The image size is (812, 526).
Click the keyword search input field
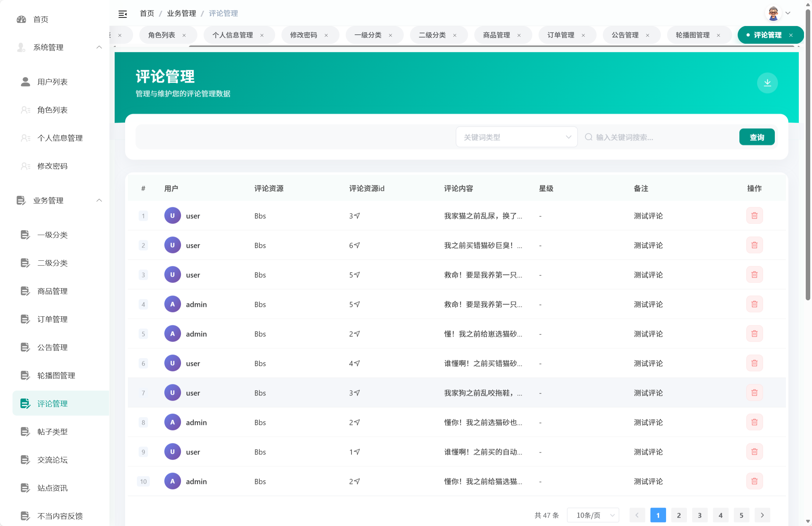coord(653,137)
